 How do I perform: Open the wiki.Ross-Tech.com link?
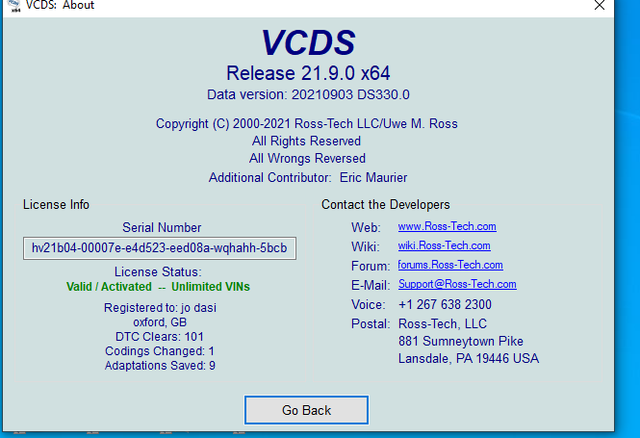[444, 245]
